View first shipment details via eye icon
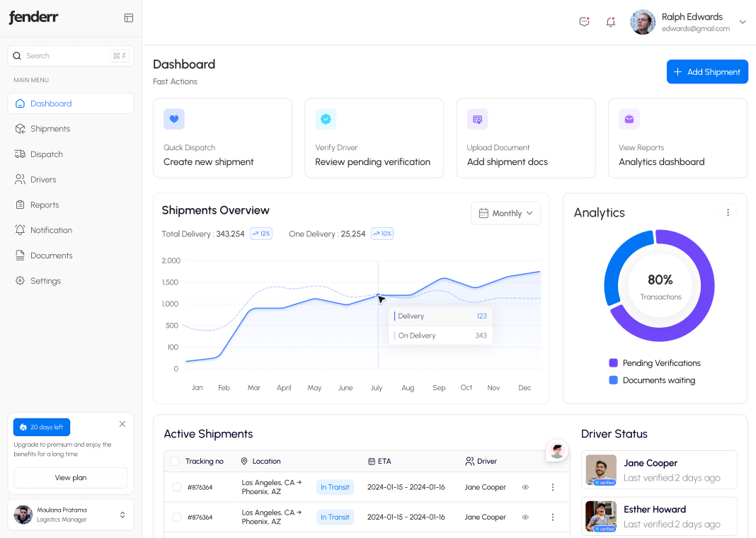The image size is (756, 538). 525,487
